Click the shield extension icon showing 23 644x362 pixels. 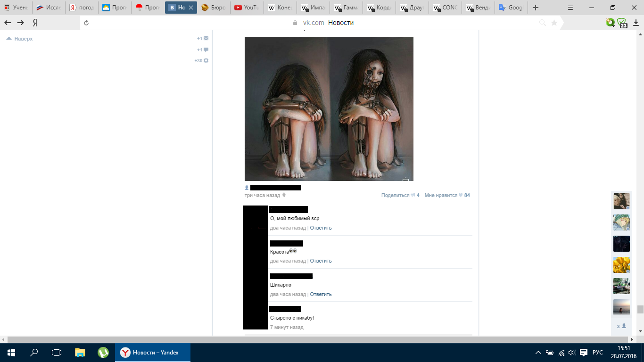tap(622, 23)
